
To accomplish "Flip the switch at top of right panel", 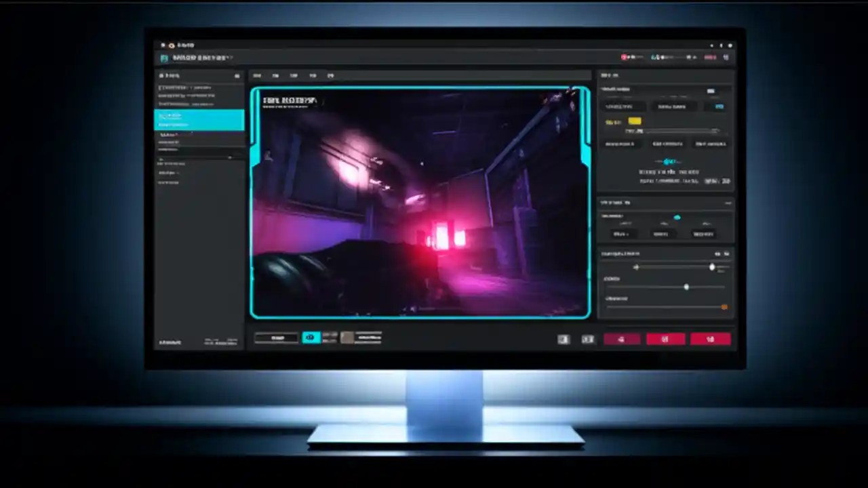I will coord(711,91).
